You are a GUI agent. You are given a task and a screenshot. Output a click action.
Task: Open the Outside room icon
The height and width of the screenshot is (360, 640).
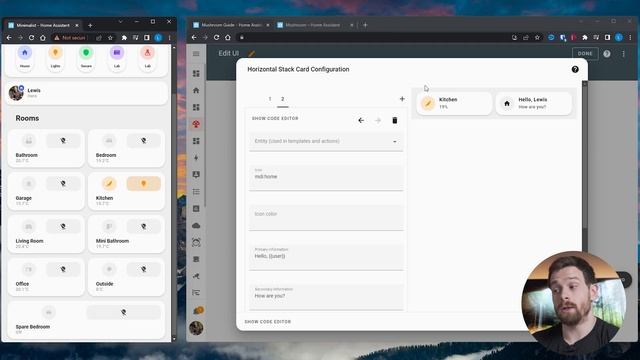[x=109, y=269]
